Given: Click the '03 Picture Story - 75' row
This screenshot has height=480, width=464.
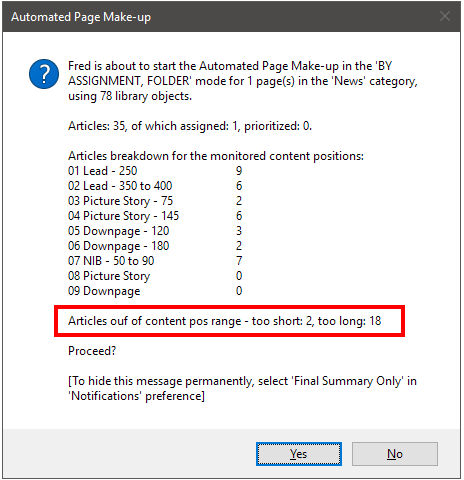Looking at the screenshot, I should 155,201.
